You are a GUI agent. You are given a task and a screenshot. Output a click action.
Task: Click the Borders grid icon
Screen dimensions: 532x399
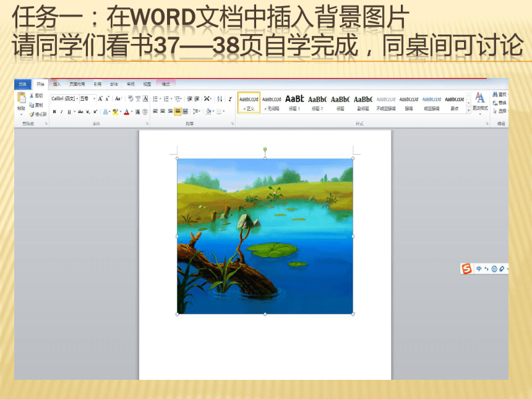click(219, 111)
